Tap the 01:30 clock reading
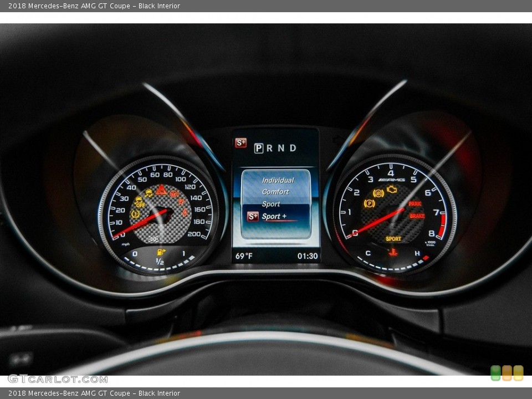Screen dimensions: 532x399 coord(308,256)
